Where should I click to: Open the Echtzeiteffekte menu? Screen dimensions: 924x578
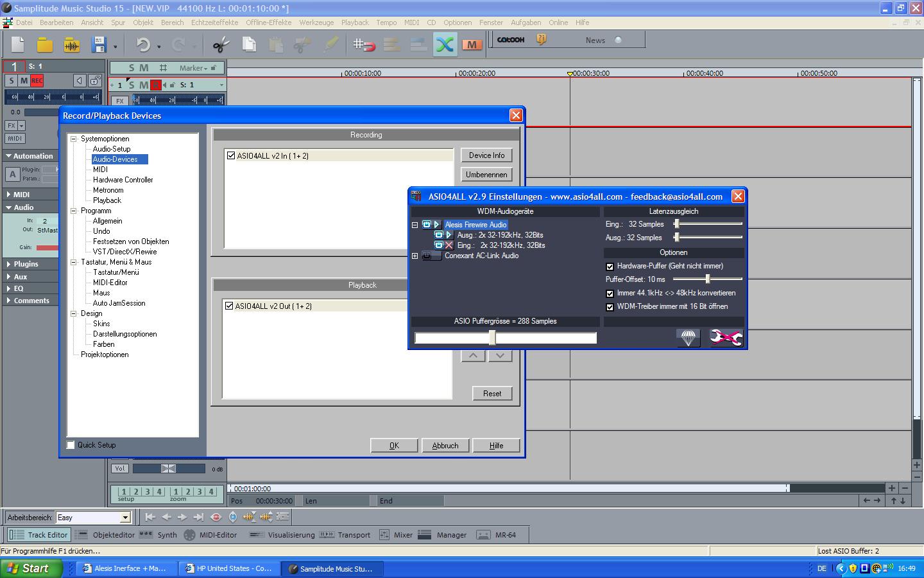pyautogui.click(x=214, y=22)
